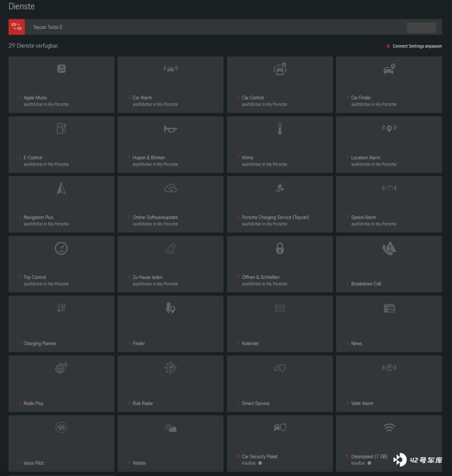452x476 pixels.
Task: Click the Hupen & Blinken horn icon
Action: pyautogui.click(x=170, y=129)
